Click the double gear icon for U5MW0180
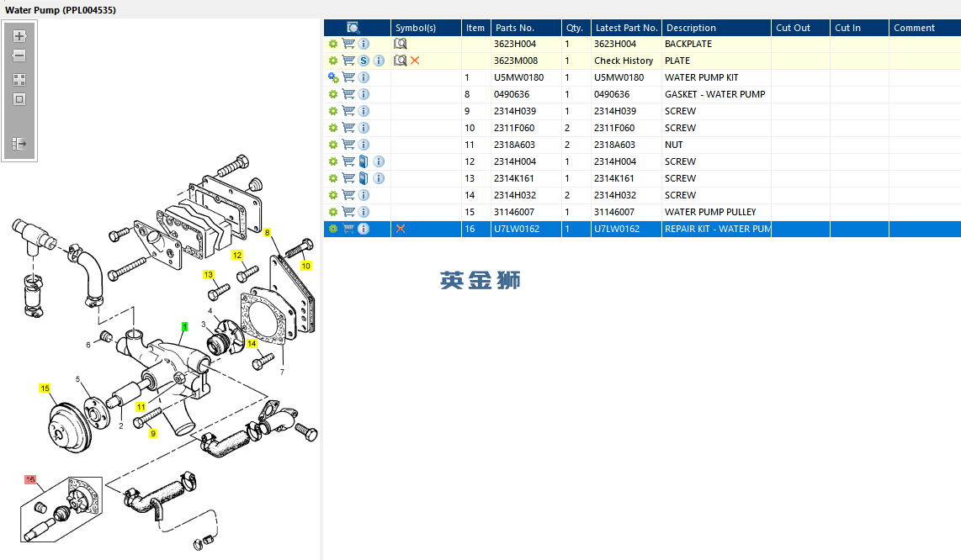Screen dimensions: 961x560 pos(333,77)
